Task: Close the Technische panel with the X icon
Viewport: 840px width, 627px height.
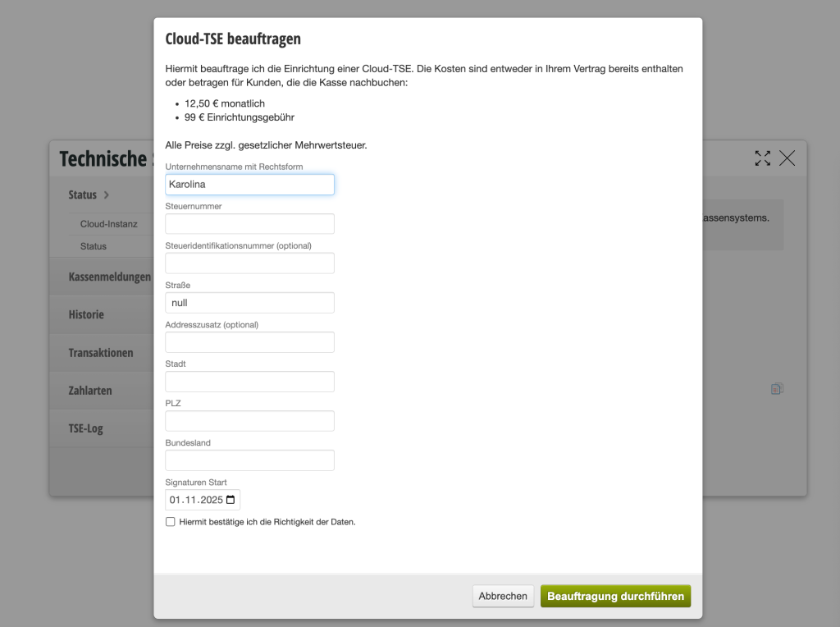Action: pyautogui.click(x=787, y=158)
